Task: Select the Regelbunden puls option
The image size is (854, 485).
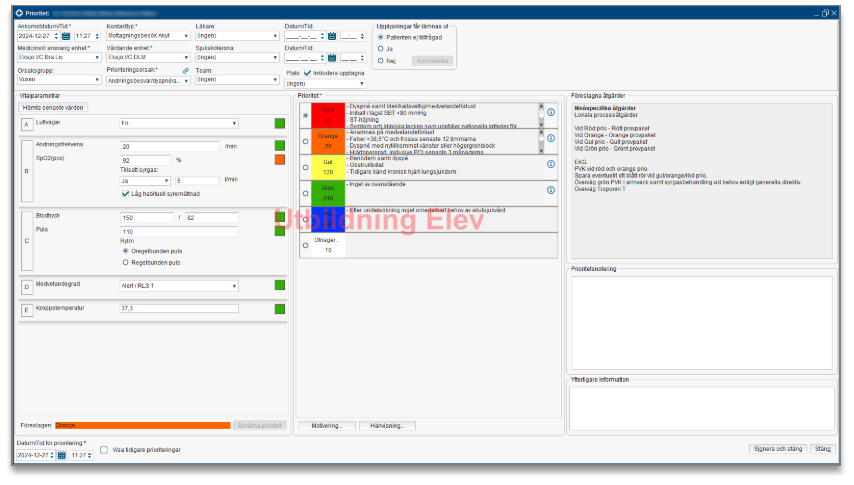Action: [x=125, y=262]
